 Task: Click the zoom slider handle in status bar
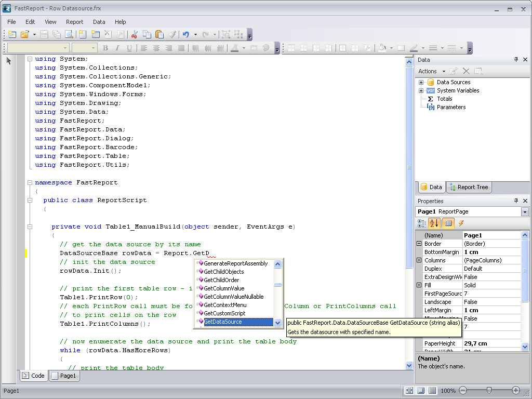tap(489, 390)
